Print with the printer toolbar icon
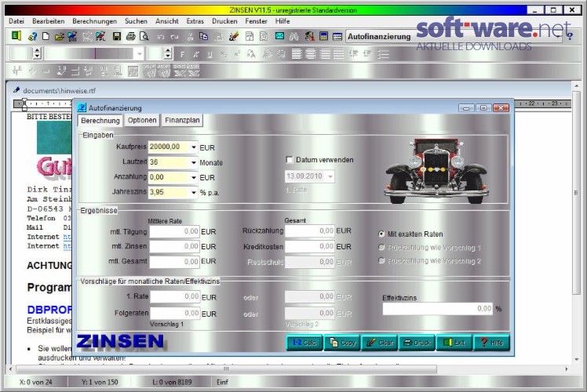 tap(130, 36)
